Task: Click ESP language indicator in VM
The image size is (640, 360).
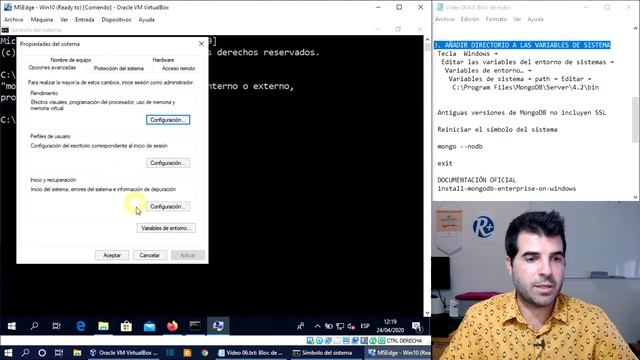Action: tap(365, 326)
